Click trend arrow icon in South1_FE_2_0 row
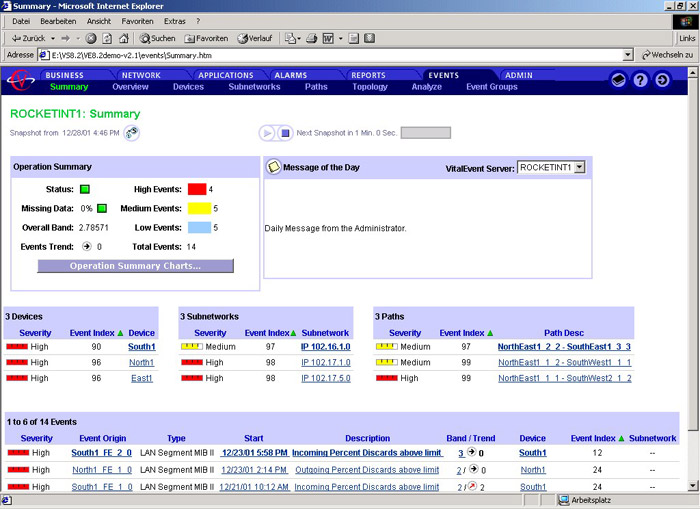This screenshot has height=509, width=700. (471, 452)
